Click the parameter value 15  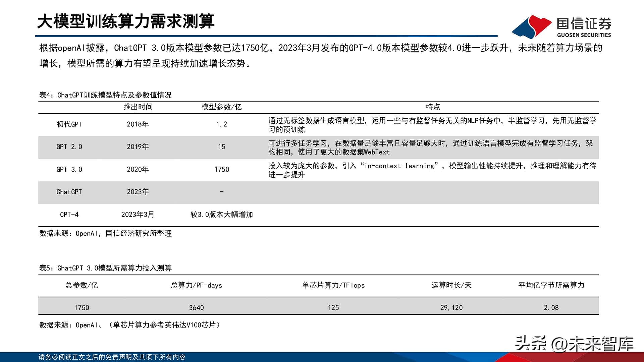(x=221, y=147)
